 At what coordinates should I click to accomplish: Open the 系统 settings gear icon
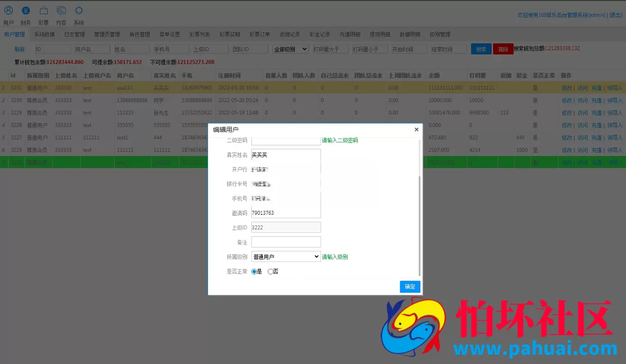(x=79, y=11)
